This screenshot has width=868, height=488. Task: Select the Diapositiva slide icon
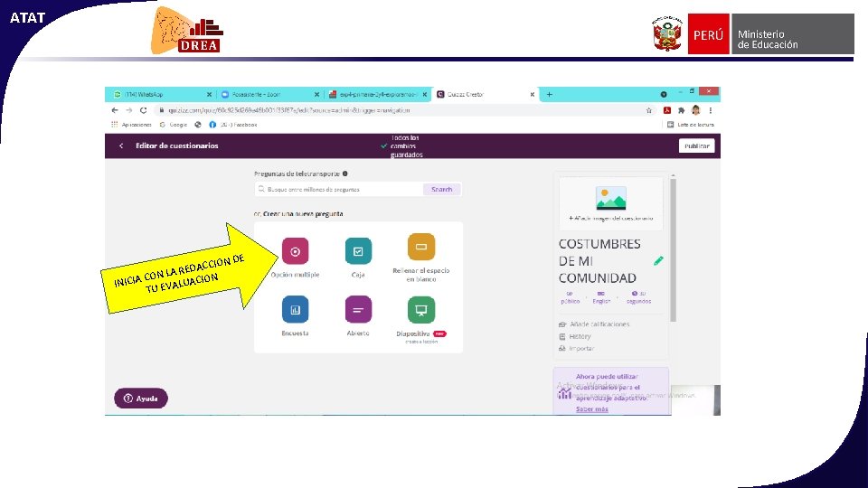(421, 310)
